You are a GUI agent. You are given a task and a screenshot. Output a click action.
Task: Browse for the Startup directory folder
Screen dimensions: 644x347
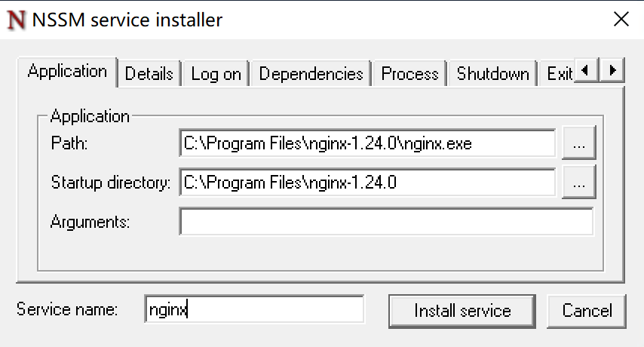click(x=578, y=183)
